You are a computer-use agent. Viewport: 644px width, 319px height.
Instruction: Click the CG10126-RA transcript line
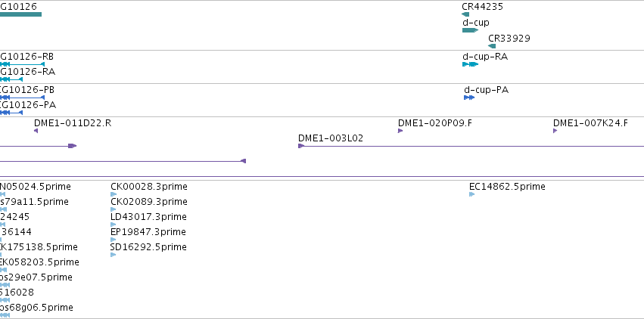click(11, 79)
